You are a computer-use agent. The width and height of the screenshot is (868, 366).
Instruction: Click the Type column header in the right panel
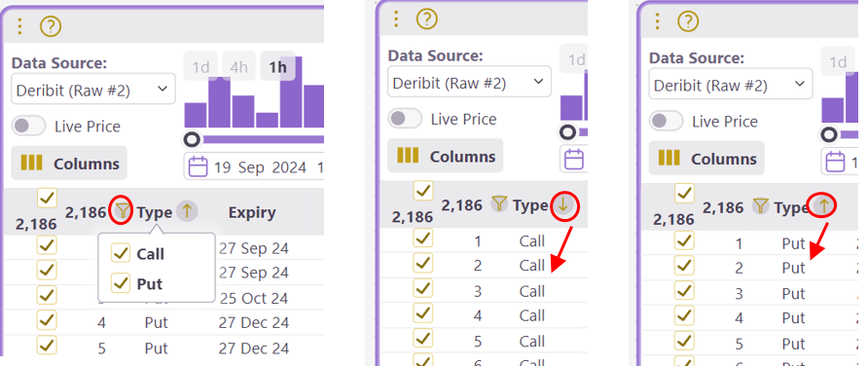tap(791, 208)
